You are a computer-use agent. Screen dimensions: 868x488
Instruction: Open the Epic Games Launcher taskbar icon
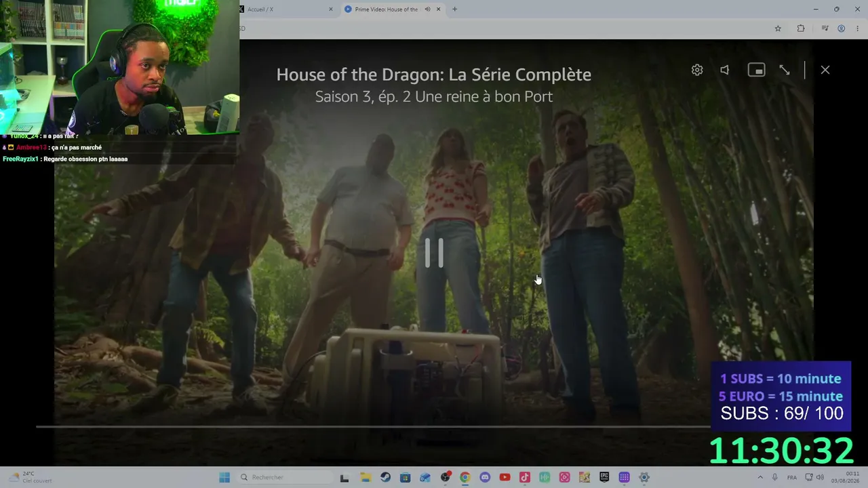coord(604,477)
